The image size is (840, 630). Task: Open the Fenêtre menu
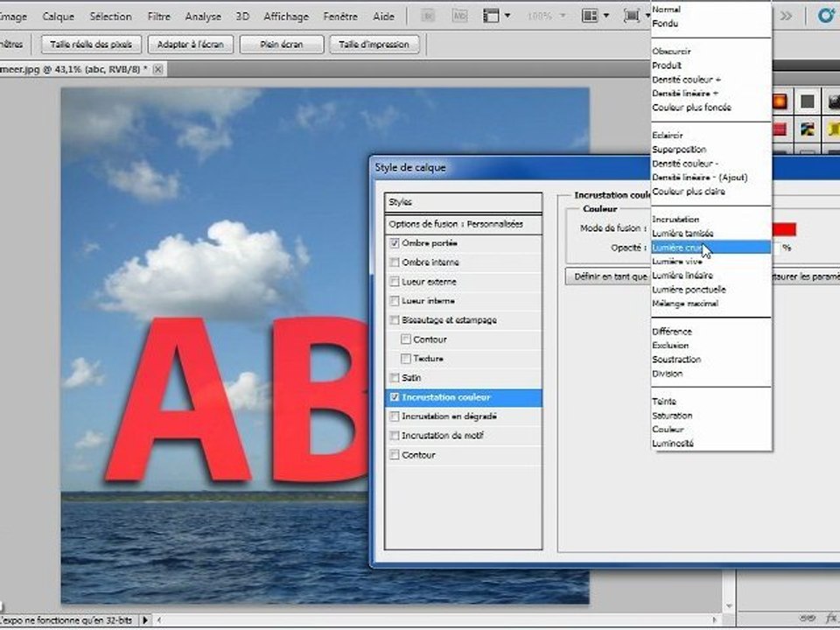(340, 17)
